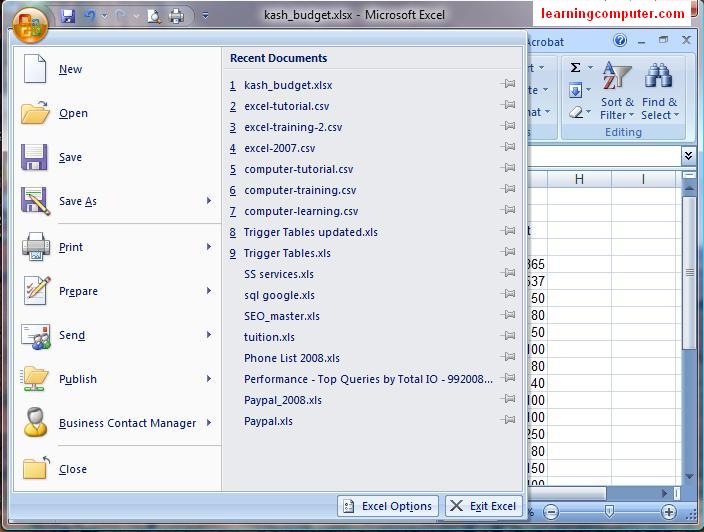Click the zoom out minus button
This screenshot has height=532, width=704.
tap(551, 512)
